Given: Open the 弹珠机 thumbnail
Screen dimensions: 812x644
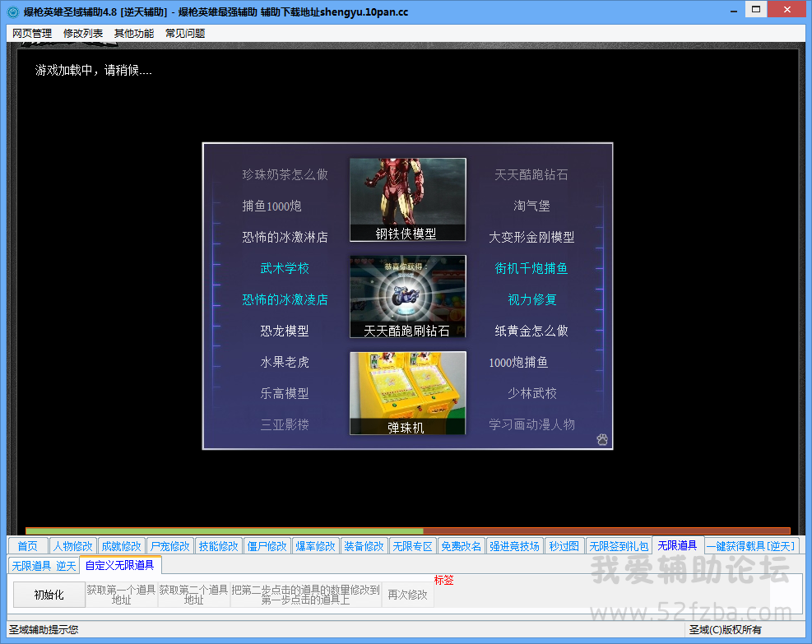Looking at the screenshot, I should [408, 393].
